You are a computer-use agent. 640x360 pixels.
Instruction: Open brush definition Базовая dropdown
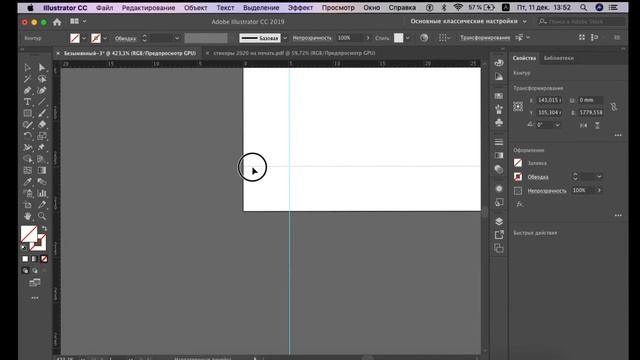click(285, 38)
